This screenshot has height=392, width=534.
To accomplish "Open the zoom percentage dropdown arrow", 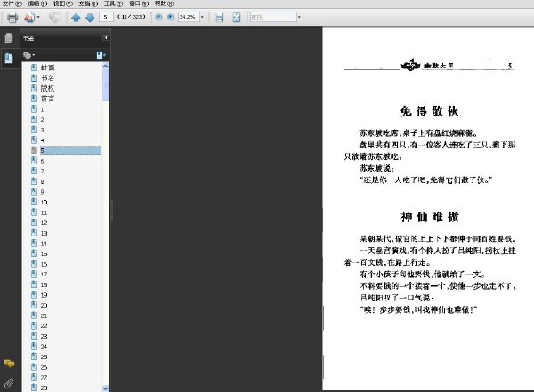I will pyautogui.click(x=202, y=17).
